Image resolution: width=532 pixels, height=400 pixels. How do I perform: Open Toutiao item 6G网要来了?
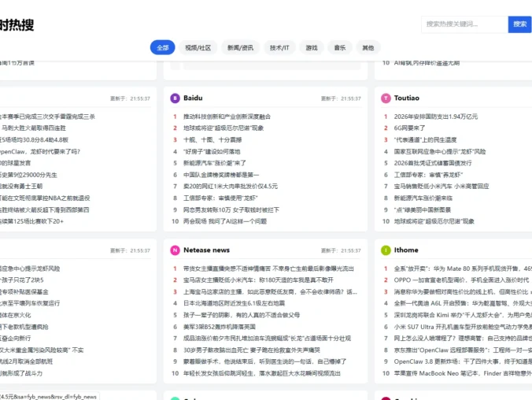point(409,128)
